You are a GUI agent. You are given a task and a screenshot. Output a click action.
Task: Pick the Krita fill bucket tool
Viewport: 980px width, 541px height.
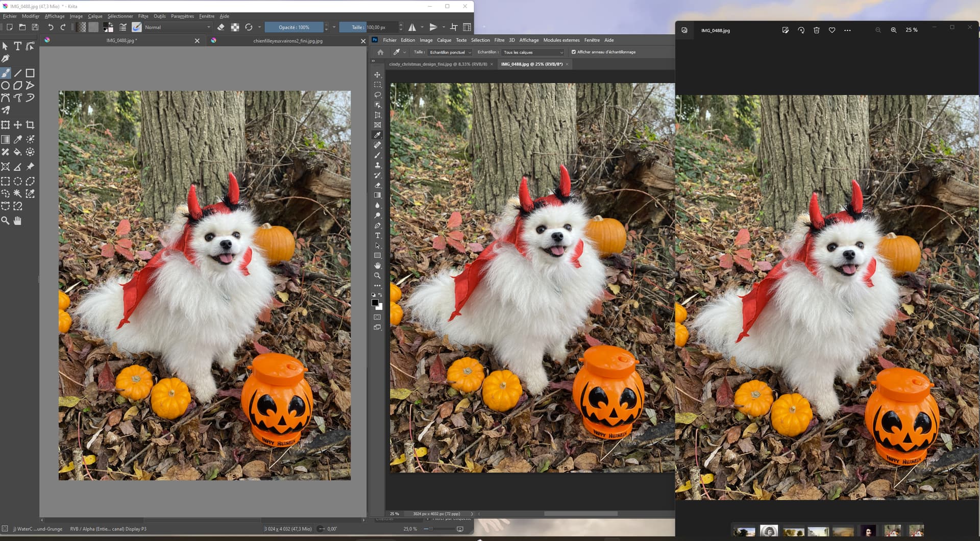[x=17, y=152]
